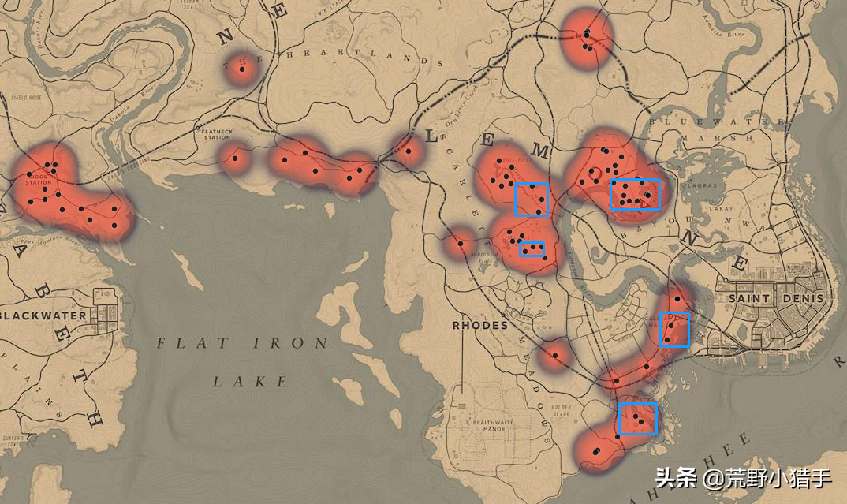Click the lone dot southeast of Rhodes
Image resolution: width=847 pixels, height=504 pixels.
click(x=554, y=356)
